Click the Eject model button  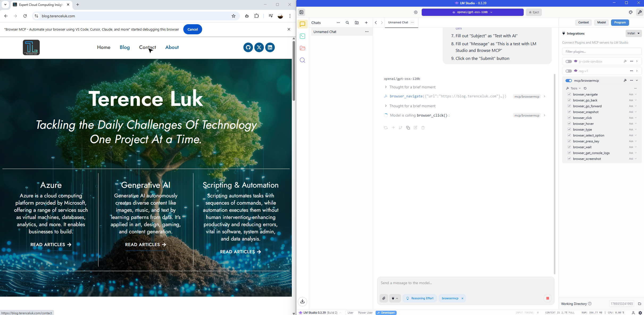click(534, 12)
